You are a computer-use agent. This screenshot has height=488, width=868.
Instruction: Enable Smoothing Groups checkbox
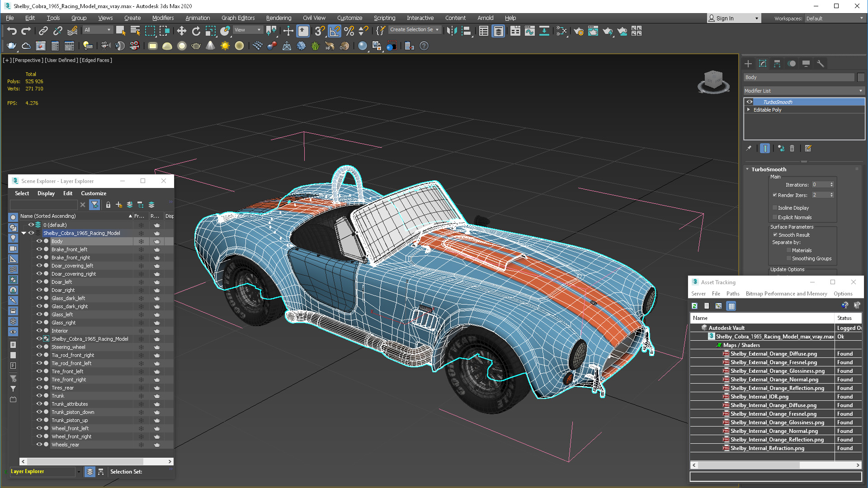pyautogui.click(x=789, y=258)
